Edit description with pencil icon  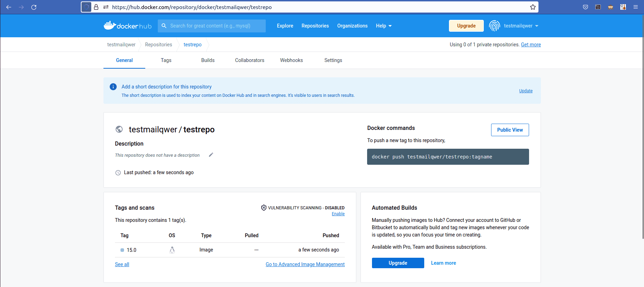tap(211, 155)
